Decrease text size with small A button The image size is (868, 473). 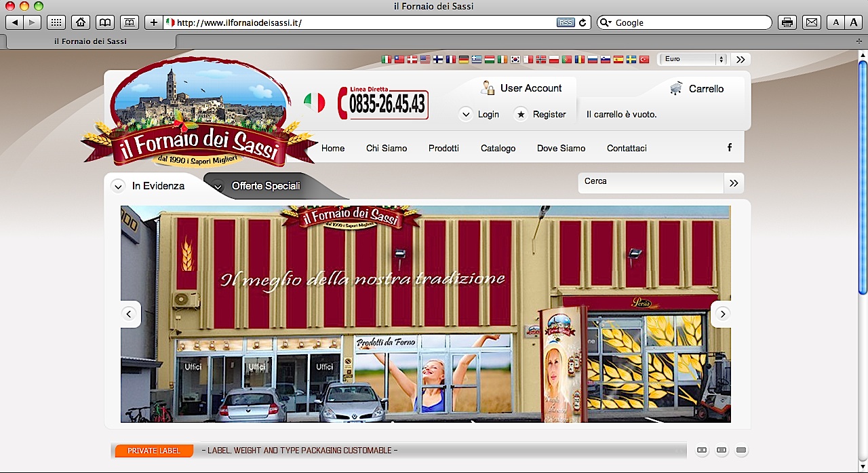pyautogui.click(x=836, y=22)
